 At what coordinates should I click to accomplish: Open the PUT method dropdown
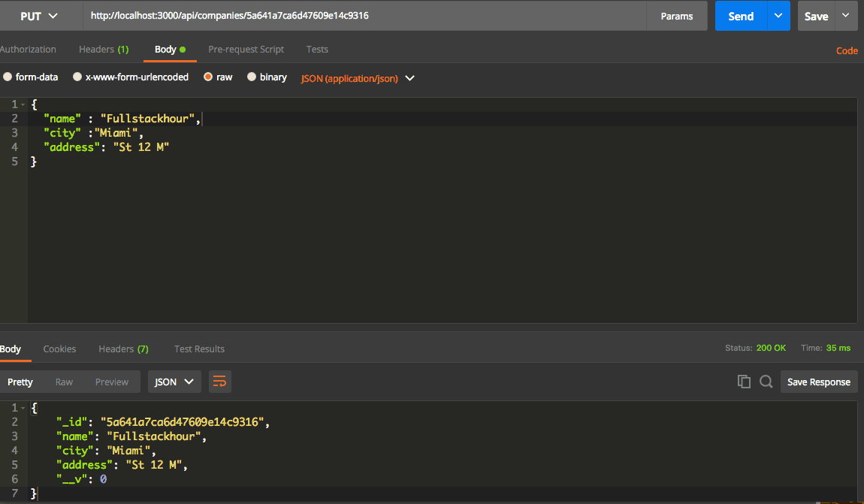coord(39,16)
